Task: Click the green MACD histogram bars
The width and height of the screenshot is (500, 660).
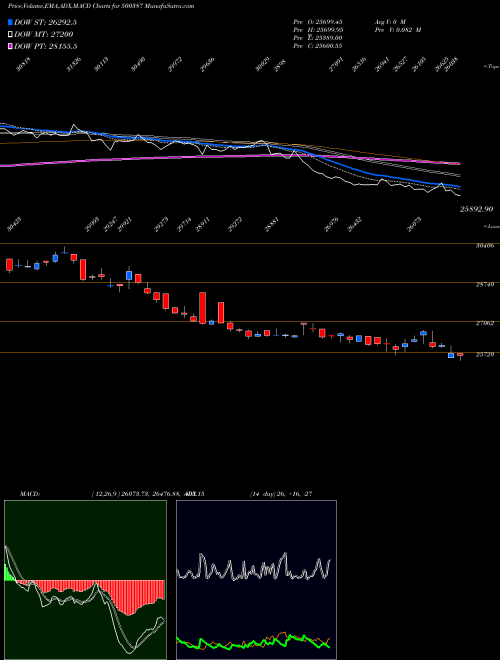Action: (9, 573)
